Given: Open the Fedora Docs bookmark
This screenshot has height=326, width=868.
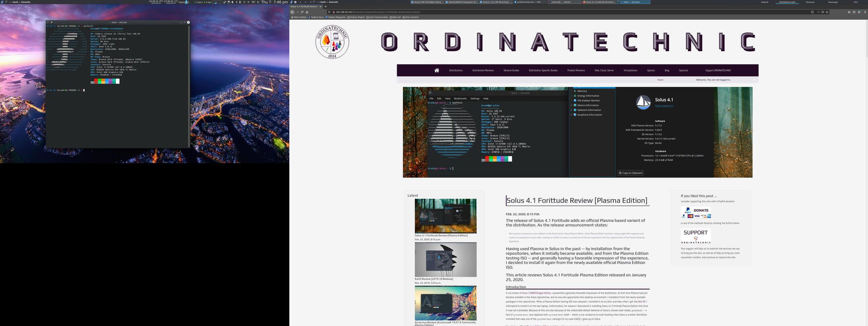Looking at the screenshot, I should click(316, 17).
